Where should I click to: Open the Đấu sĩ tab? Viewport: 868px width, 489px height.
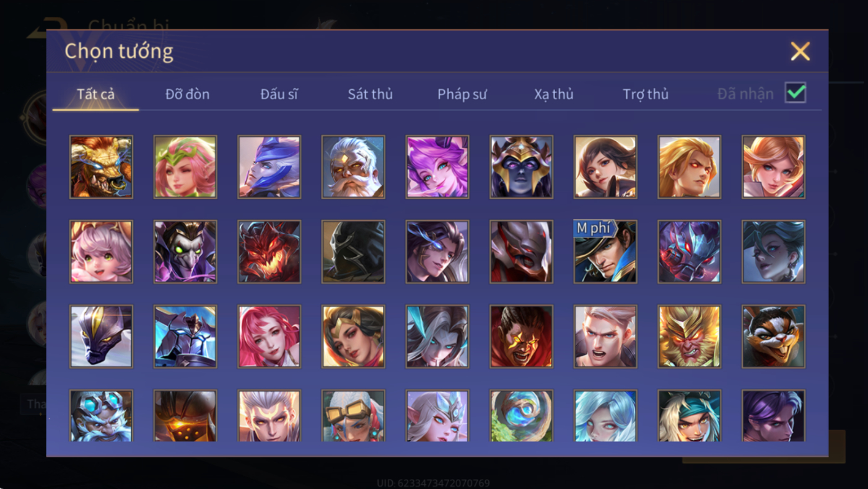tap(279, 94)
